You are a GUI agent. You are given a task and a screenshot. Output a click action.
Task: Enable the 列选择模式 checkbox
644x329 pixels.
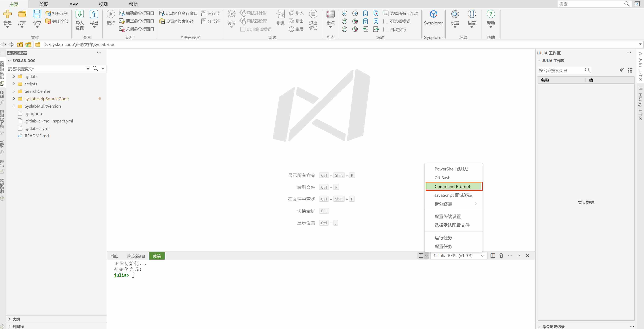[x=386, y=21]
